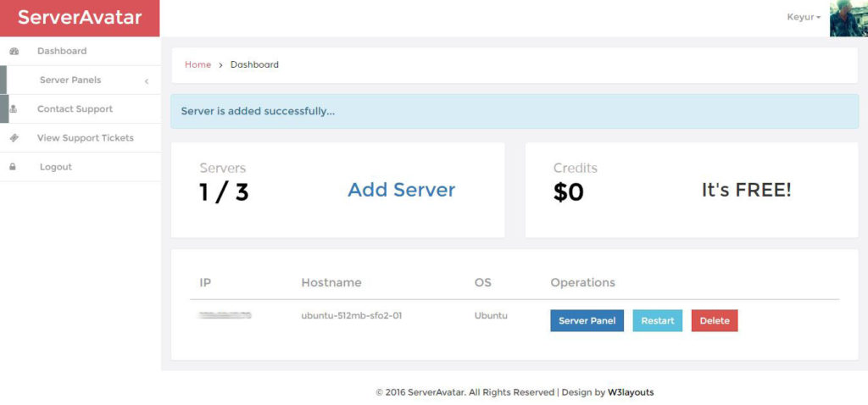This screenshot has height=405, width=868.
Task: Click the '1 / 3' servers count
Action: point(224,192)
